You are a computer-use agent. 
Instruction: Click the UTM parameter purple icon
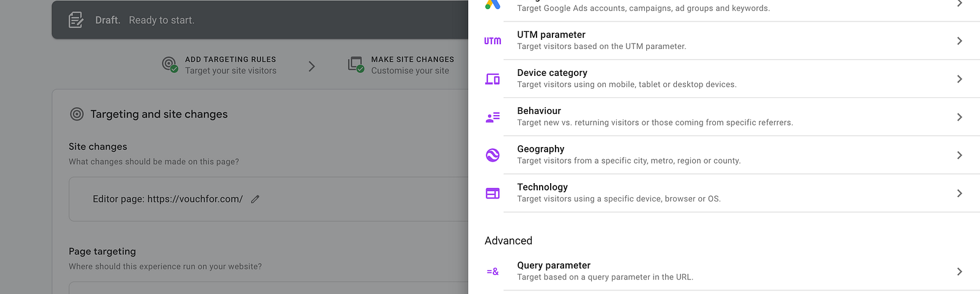(492, 41)
